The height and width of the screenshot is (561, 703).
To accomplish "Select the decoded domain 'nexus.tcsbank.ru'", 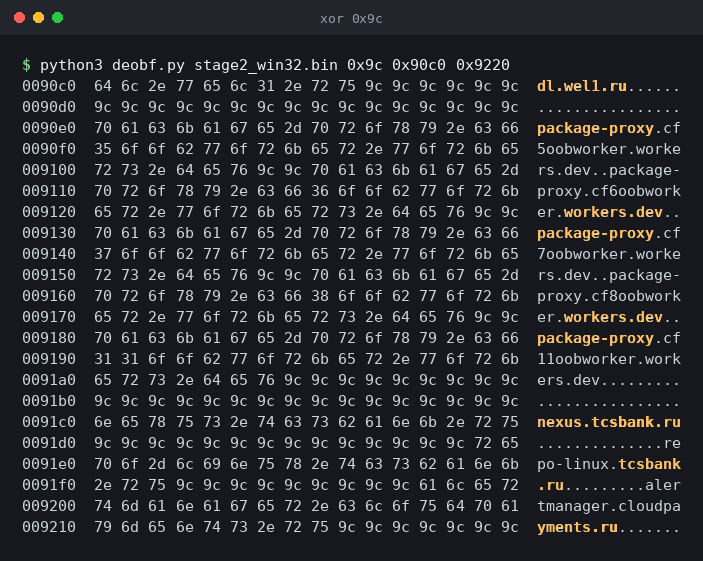I will pyautogui.click(x=608, y=422).
